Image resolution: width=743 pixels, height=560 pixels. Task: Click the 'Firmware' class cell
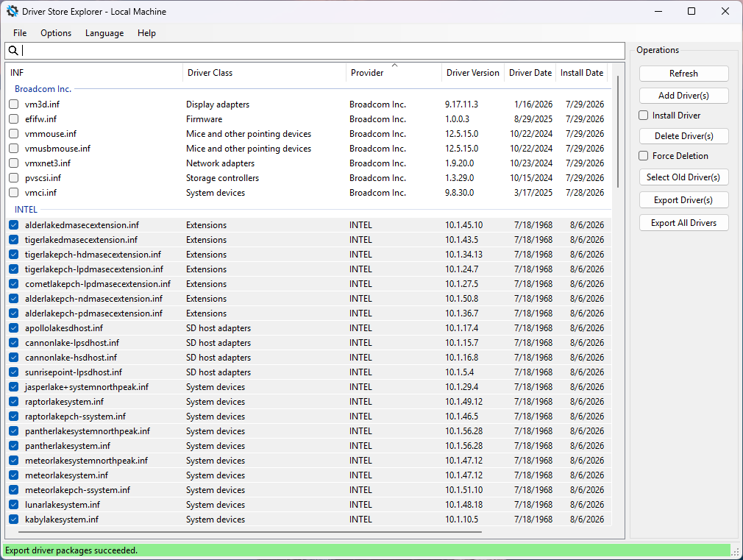coord(204,119)
